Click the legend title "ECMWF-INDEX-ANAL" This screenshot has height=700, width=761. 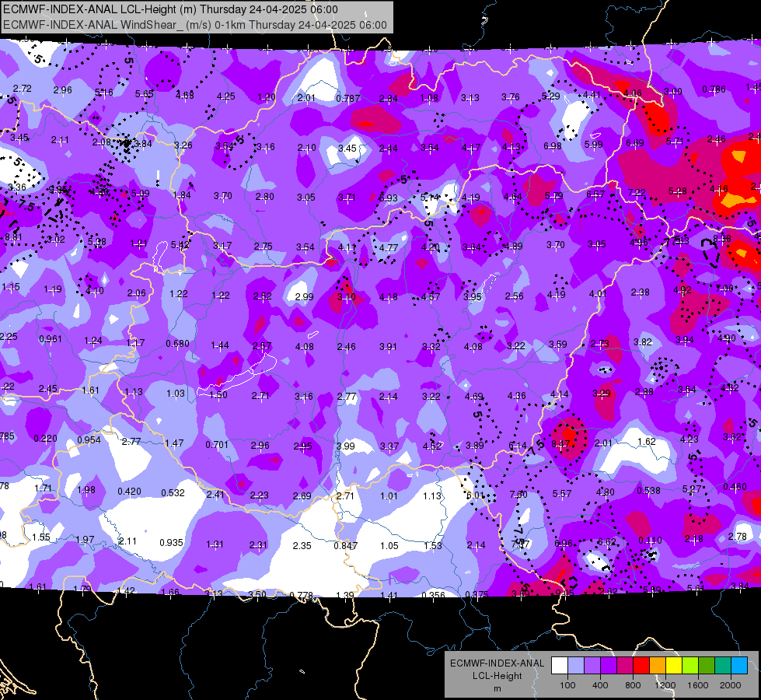point(497,663)
